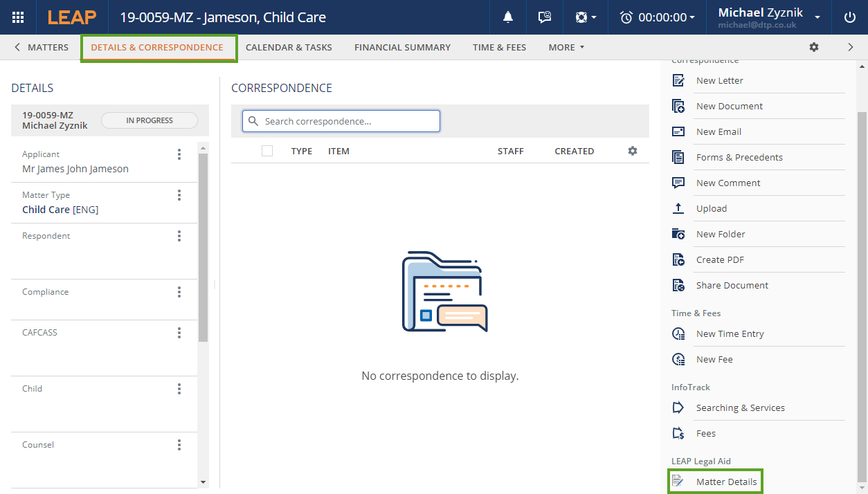Open options menu for the Applicant card
This screenshot has width=868, height=494.
[179, 154]
